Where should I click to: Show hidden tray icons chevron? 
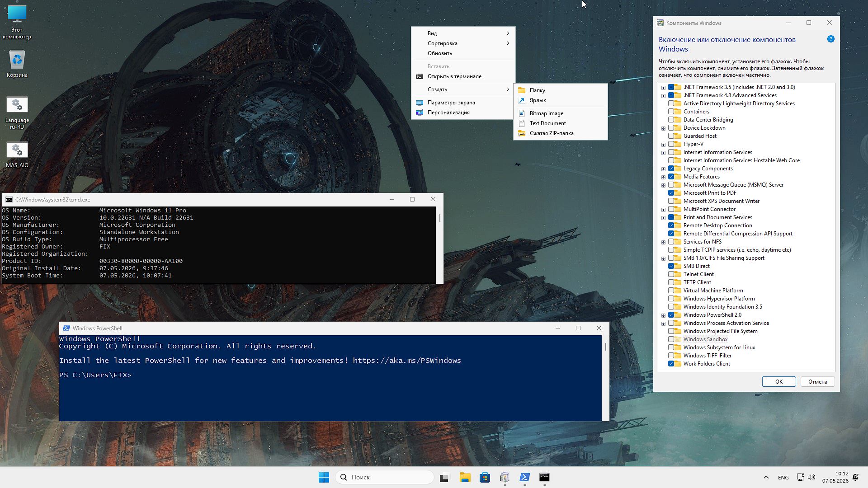(766, 477)
